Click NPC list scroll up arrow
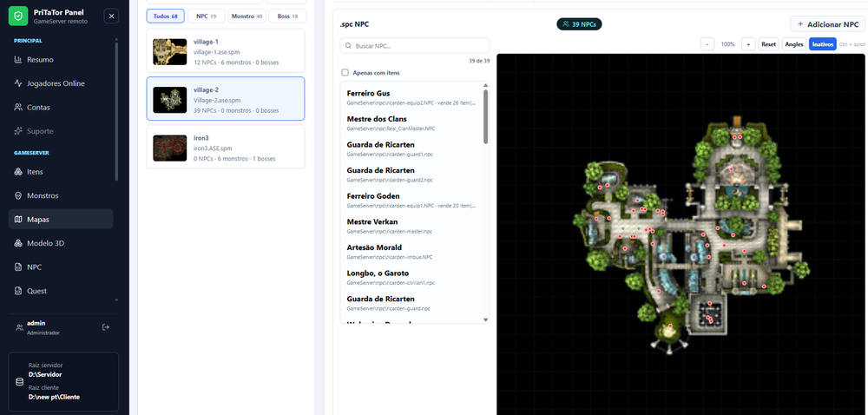Screen dimensions: 868x415 pos(486,85)
